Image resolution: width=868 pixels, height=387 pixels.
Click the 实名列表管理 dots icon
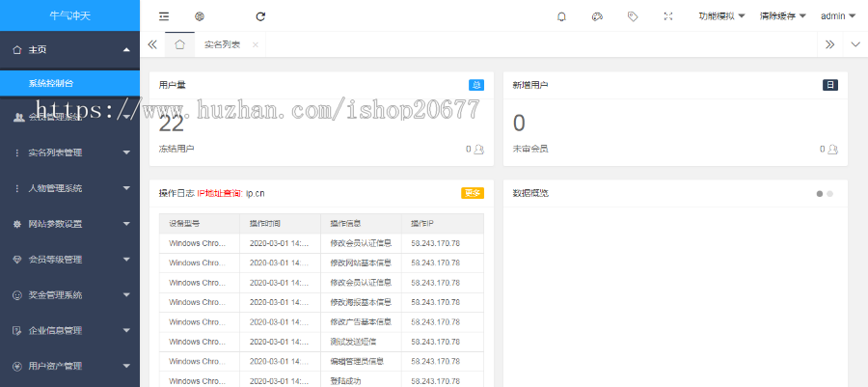click(x=16, y=152)
